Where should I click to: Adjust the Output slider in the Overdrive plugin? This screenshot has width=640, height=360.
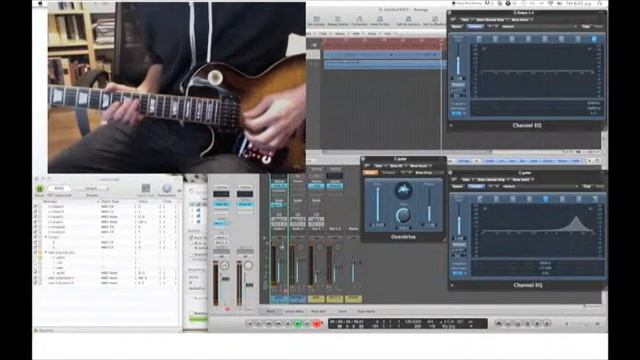(x=429, y=204)
